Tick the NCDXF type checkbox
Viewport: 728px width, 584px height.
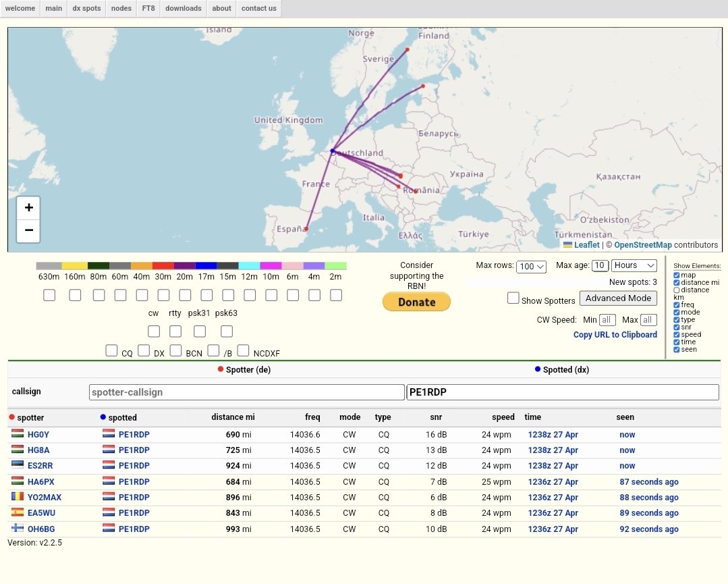tap(244, 350)
